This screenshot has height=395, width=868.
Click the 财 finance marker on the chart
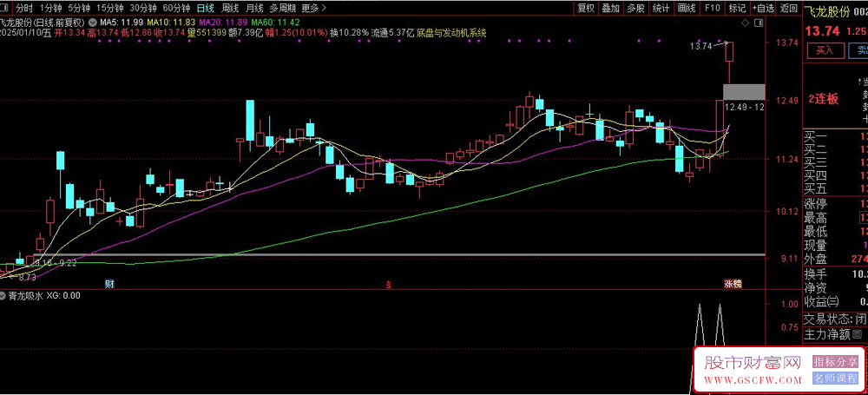[109, 284]
